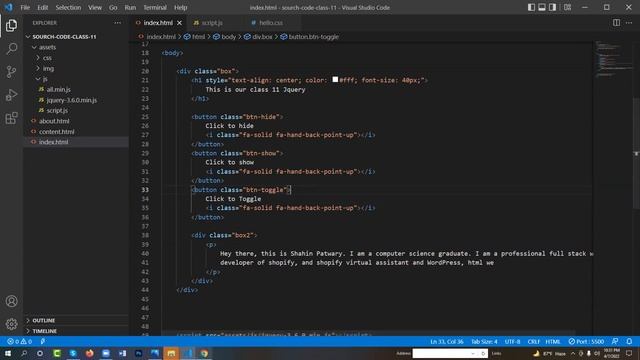Open script.js in the explorer tree

coord(57,111)
